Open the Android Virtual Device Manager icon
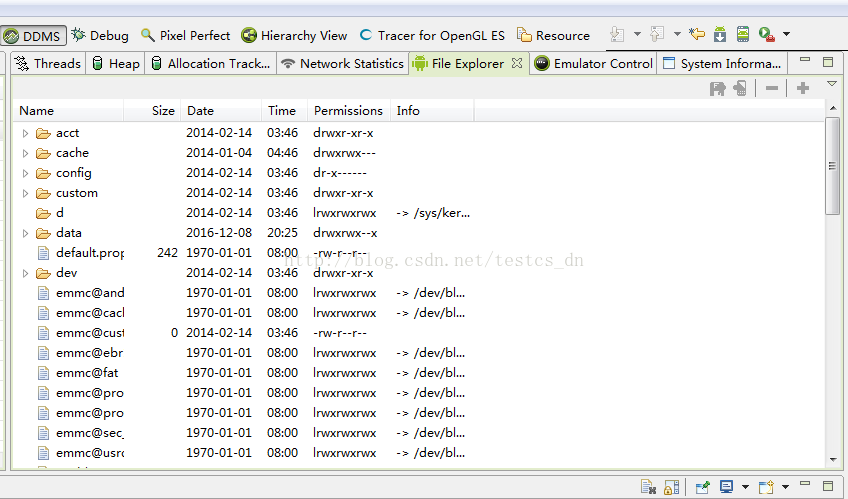This screenshot has width=848, height=499. (743, 34)
